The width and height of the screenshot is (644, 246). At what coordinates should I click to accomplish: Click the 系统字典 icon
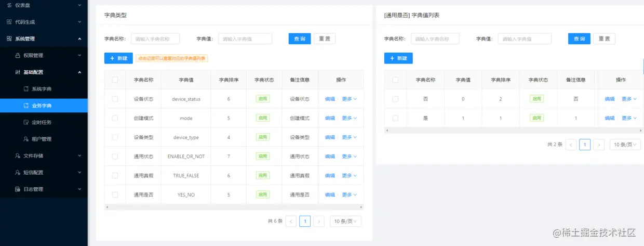pyautogui.click(x=26, y=89)
